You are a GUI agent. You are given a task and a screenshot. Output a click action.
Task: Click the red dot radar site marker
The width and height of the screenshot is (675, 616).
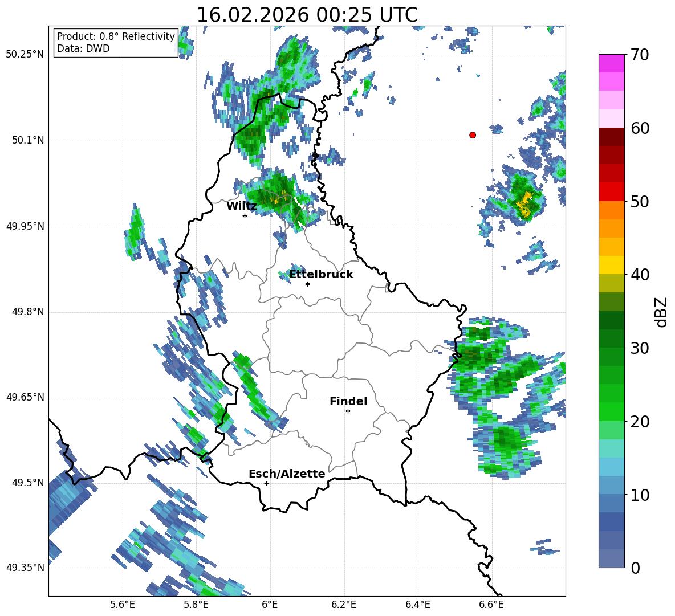pyautogui.click(x=473, y=135)
